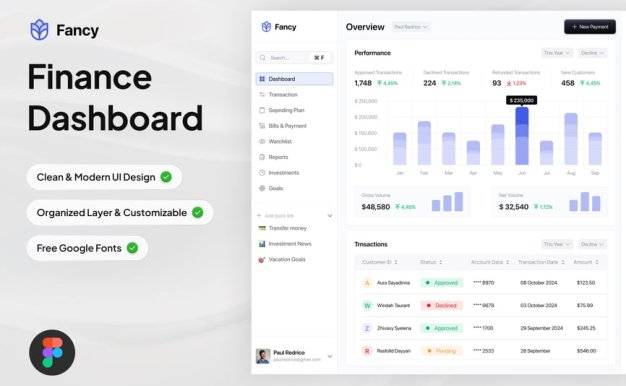Click the Watchlist eye icon
This screenshot has width=626, height=386.
click(x=262, y=141)
